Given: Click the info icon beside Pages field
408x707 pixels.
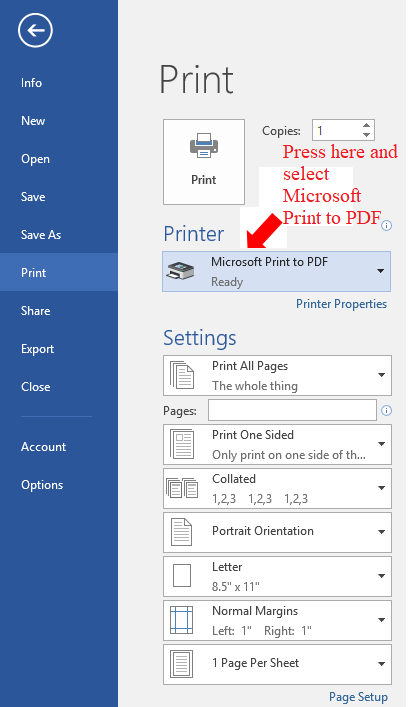Looking at the screenshot, I should click(386, 410).
